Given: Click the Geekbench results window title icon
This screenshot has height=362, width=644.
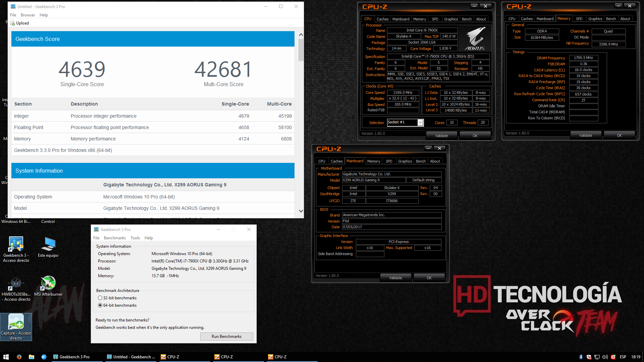Looking at the screenshot, I should click(x=13, y=6).
